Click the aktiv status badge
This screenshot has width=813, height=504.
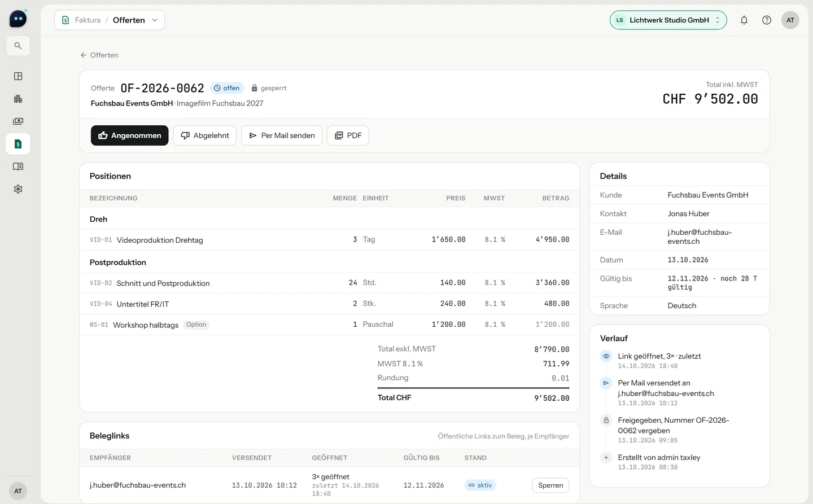(x=480, y=485)
